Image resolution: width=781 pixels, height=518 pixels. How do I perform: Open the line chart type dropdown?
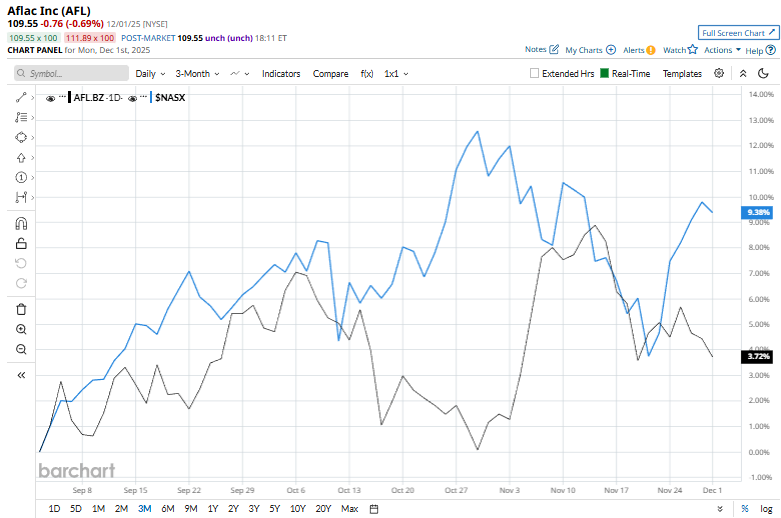240,74
